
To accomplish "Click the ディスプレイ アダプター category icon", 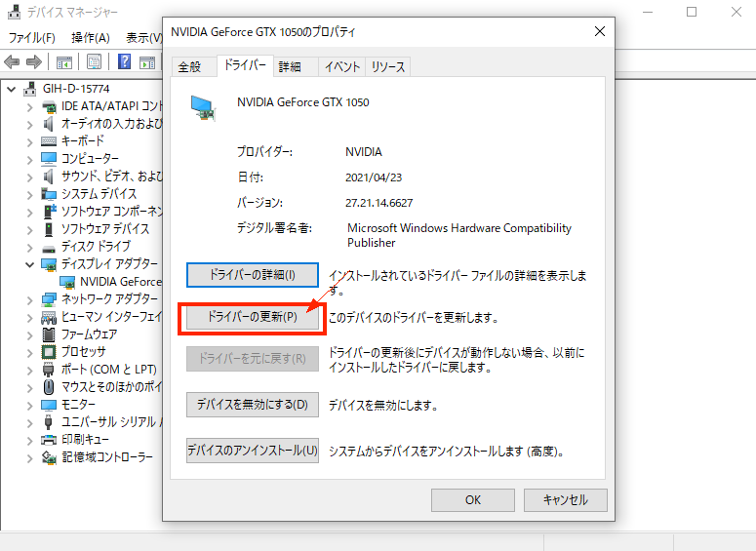I will tap(49, 264).
